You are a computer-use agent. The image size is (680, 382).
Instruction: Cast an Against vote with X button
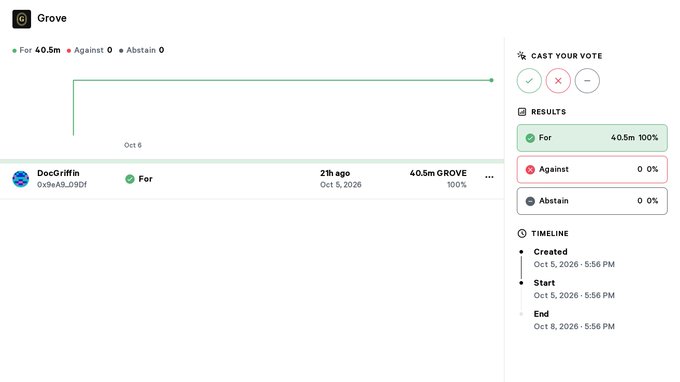558,81
